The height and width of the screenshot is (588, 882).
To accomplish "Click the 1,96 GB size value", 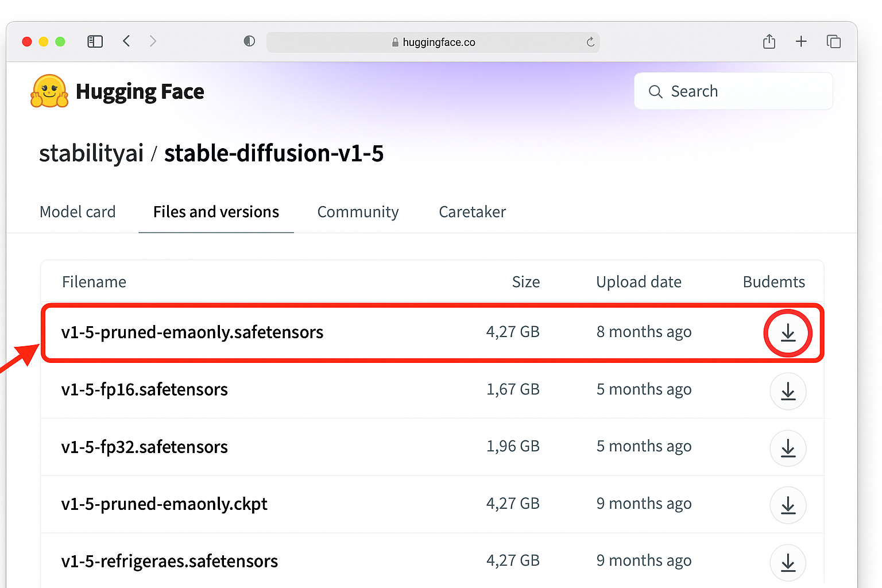I will tap(513, 446).
